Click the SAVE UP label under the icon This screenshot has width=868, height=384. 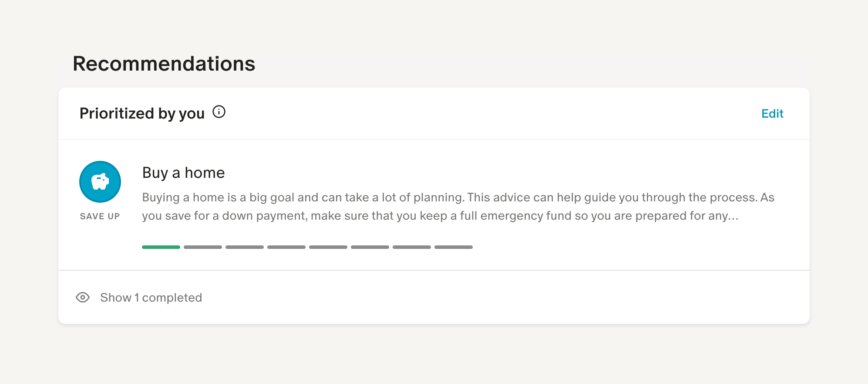pos(100,216)
